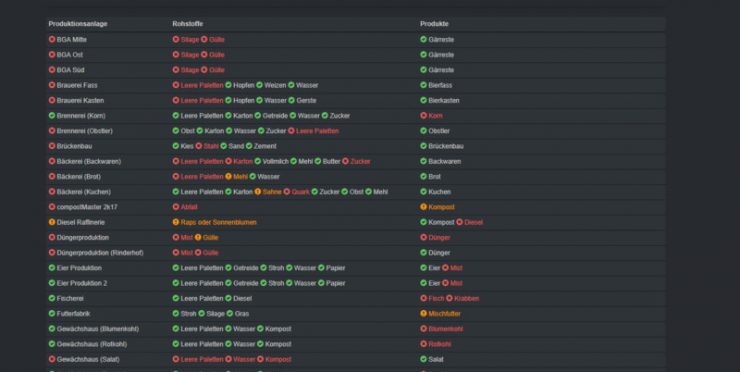
Task: Select the Brückenbau production row name
Action: [74, 146]
